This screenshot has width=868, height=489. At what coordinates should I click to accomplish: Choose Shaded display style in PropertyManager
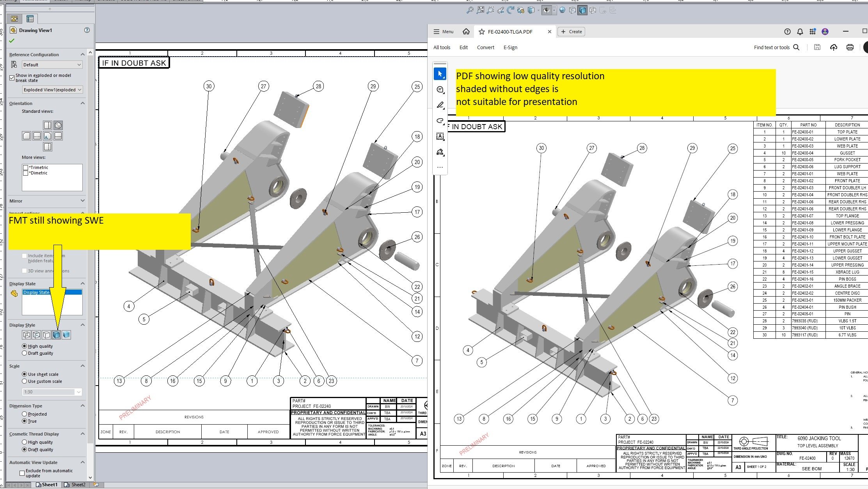67,335
